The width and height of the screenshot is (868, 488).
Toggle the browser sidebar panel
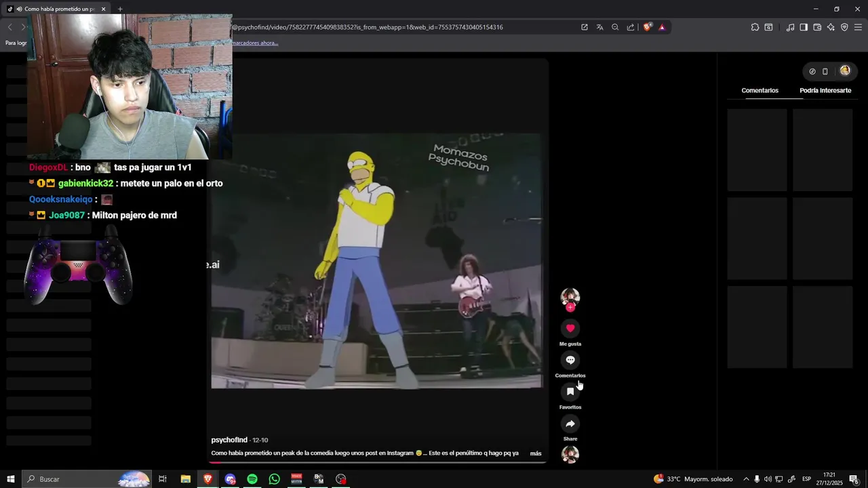click(x=804, y=27)
